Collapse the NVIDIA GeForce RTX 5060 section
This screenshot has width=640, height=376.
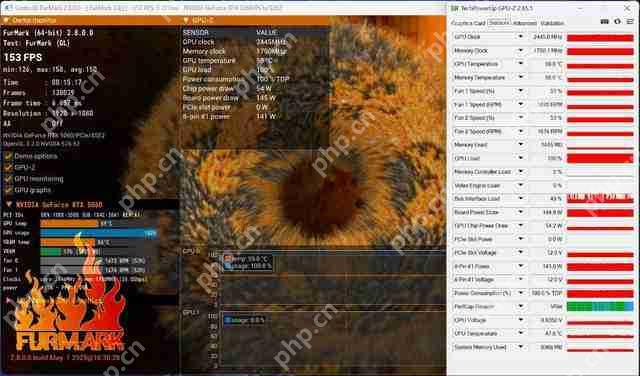point(9,204)
